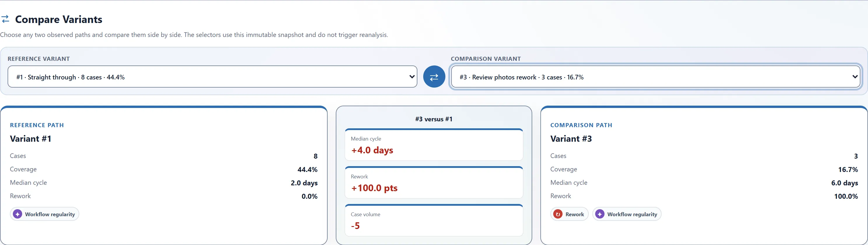Click the 'COMPARISON VARIANT' field label

click(x=486, y=58)
